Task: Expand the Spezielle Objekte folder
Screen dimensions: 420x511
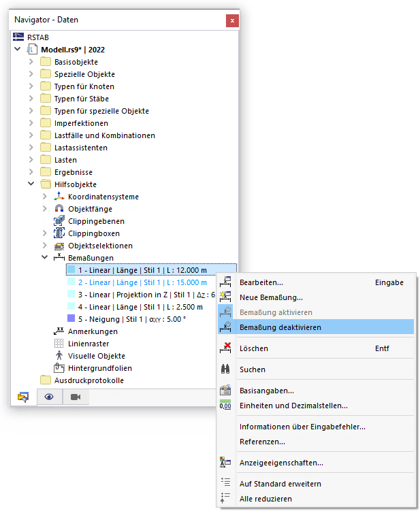Action: [31, 74]
